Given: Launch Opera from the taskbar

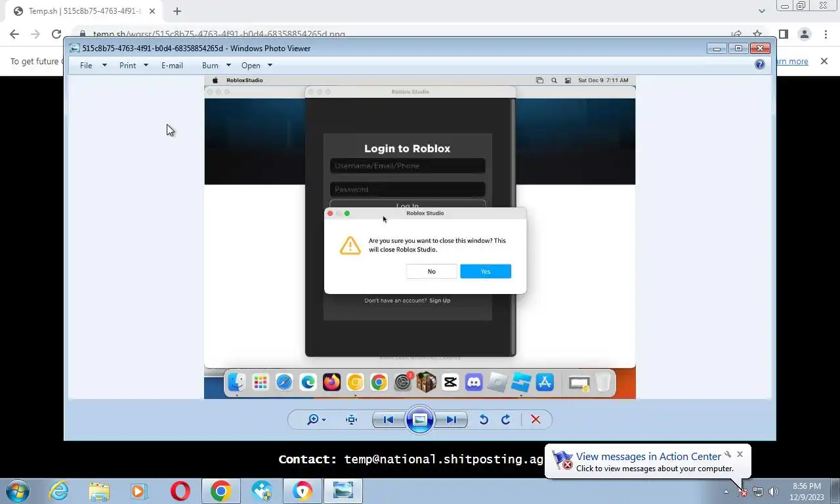Looking at the screenshot, I should [x=180, y=491].
